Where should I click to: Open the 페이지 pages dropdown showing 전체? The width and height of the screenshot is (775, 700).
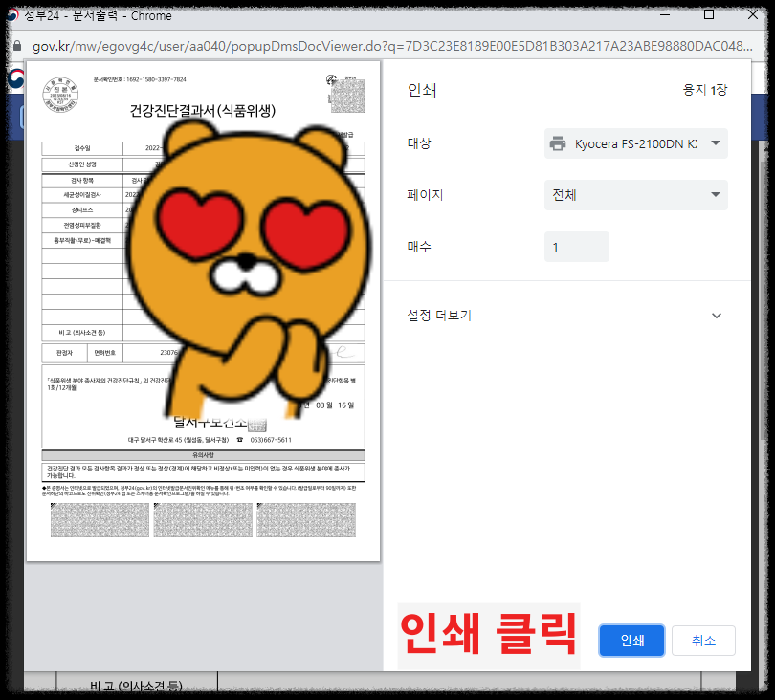635,195
